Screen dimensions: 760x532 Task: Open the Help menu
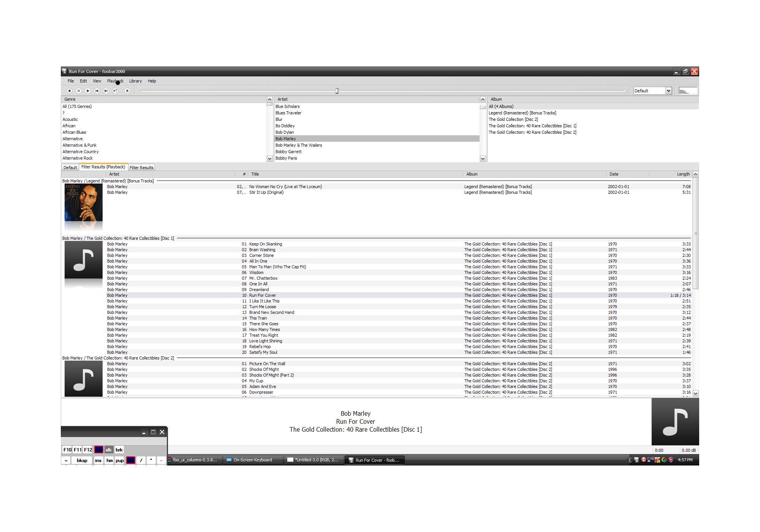[x=152, y=81]
